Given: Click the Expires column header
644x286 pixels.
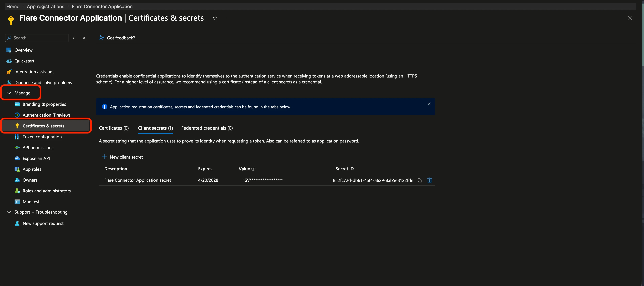Looking at the screenshot, I should coord(205,169).
